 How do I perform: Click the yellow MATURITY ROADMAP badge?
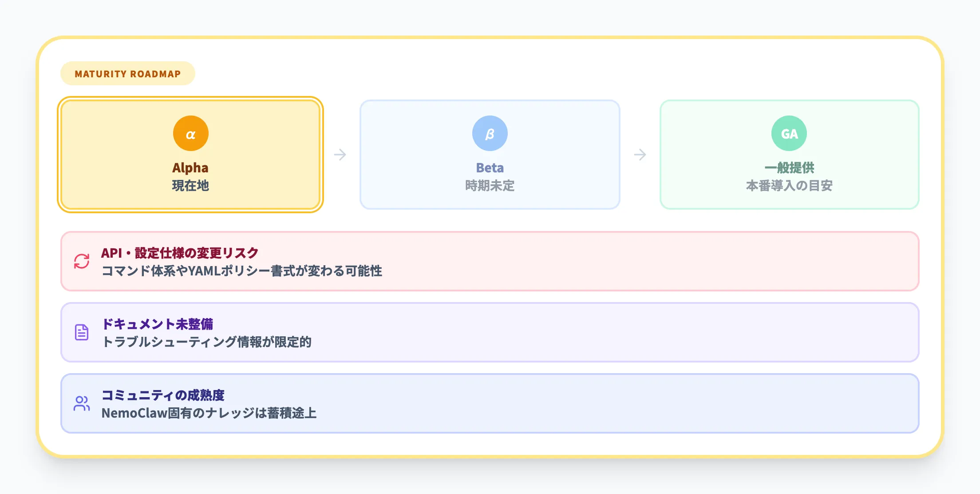128,74
